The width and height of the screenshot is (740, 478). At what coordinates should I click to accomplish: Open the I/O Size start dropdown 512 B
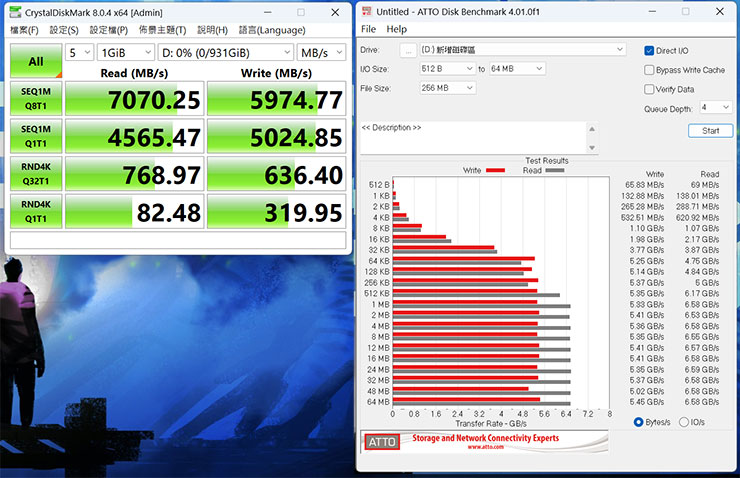coord(446,69)
